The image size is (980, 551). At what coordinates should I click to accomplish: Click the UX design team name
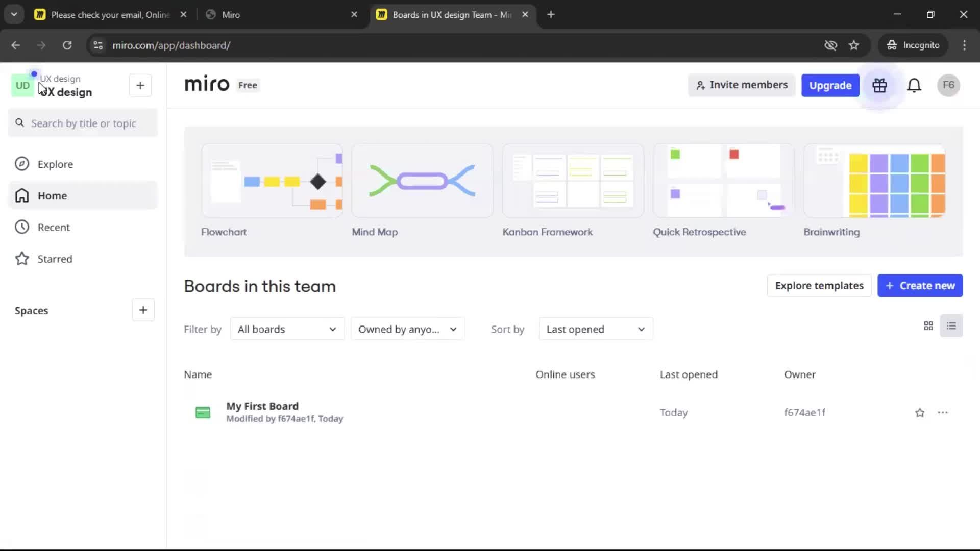click(x=66, y=92)
